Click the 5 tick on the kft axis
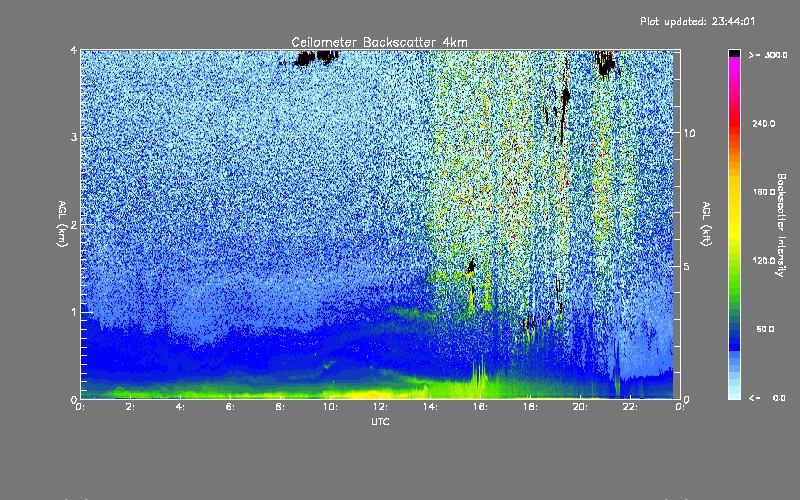The height and width of the screenshot is (500, 800). coord(687,266)
